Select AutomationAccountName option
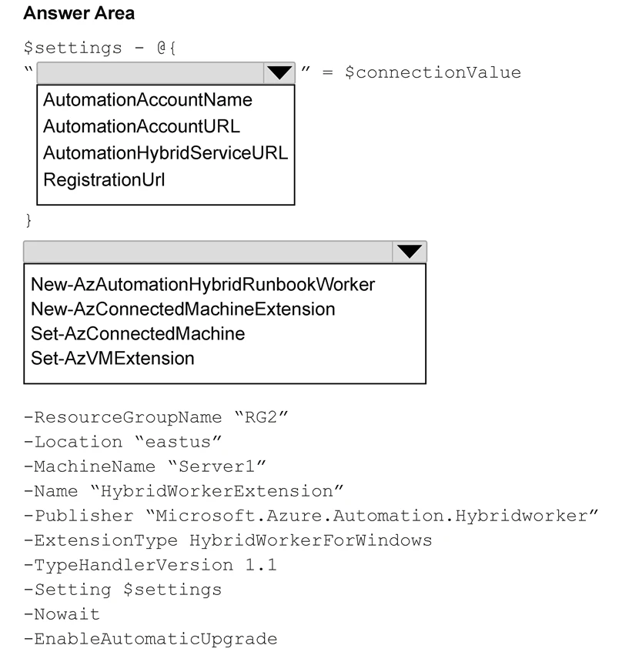The height and width of the screenshot is (672, 622). click(x=148, y=100)
